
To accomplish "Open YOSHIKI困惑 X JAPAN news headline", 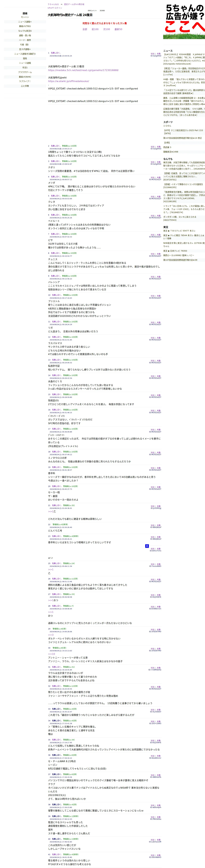I will [184, 59].
